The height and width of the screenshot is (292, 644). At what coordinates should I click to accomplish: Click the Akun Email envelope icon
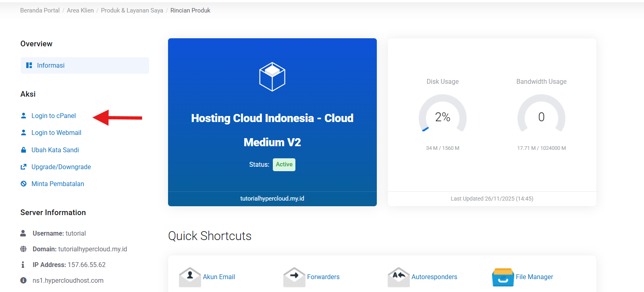(x=190, y=277)
